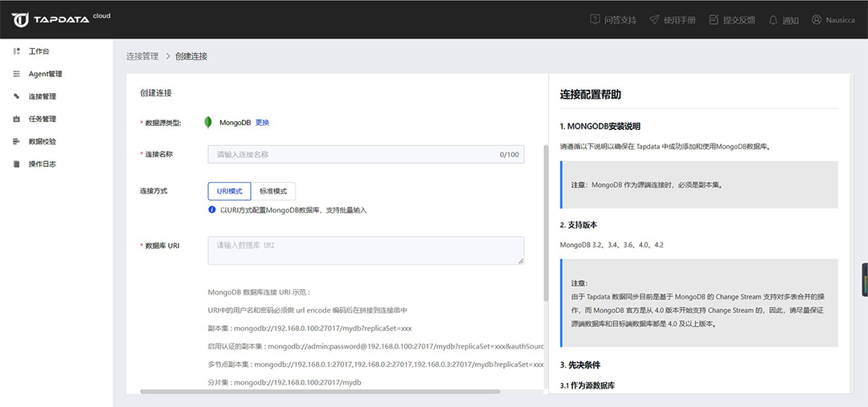Click the 使用手册 paper-plane icon

click(654, 19)
